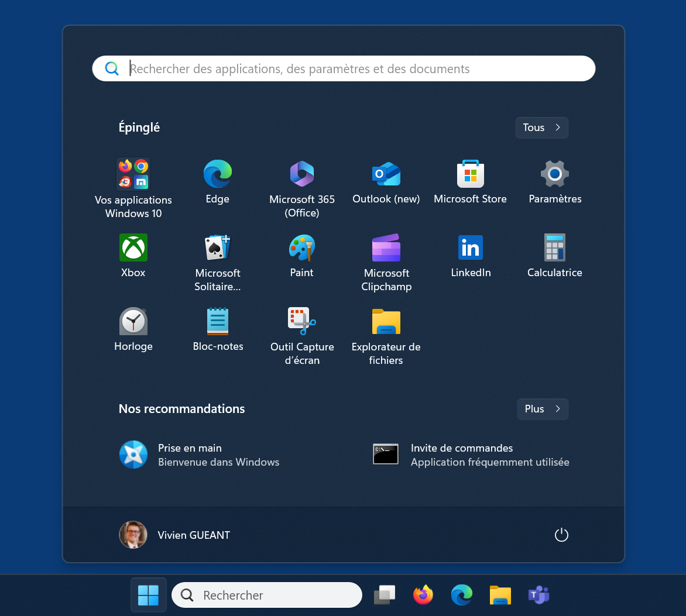Click the Application fréquemment utilisée subtitle

click(490, 462)
